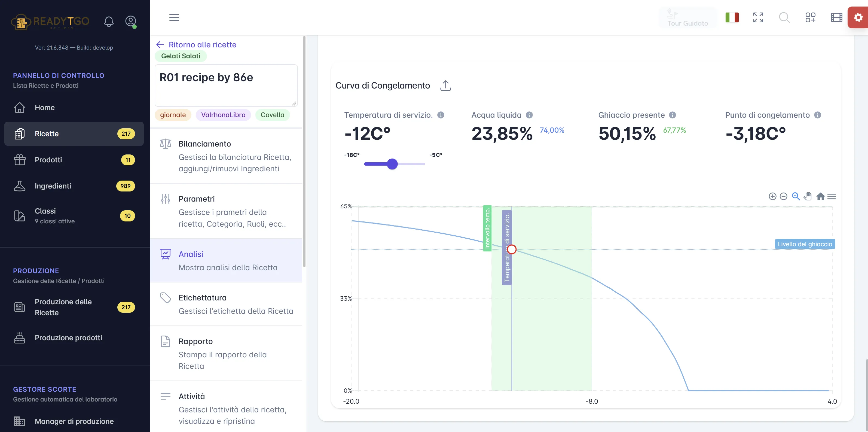Show info for Punto di congelamento
This screenshot has height=432, width=868.
click(817, 115)
